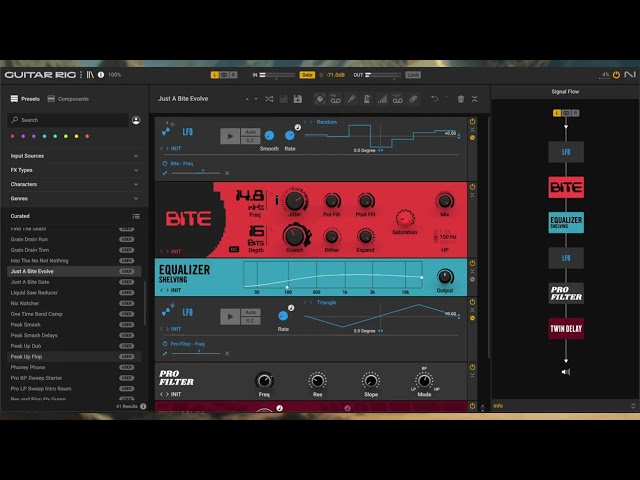Switch to Presets tab
Image resolution: width=640 pixels, height=480 pixels.
(25, 99)
